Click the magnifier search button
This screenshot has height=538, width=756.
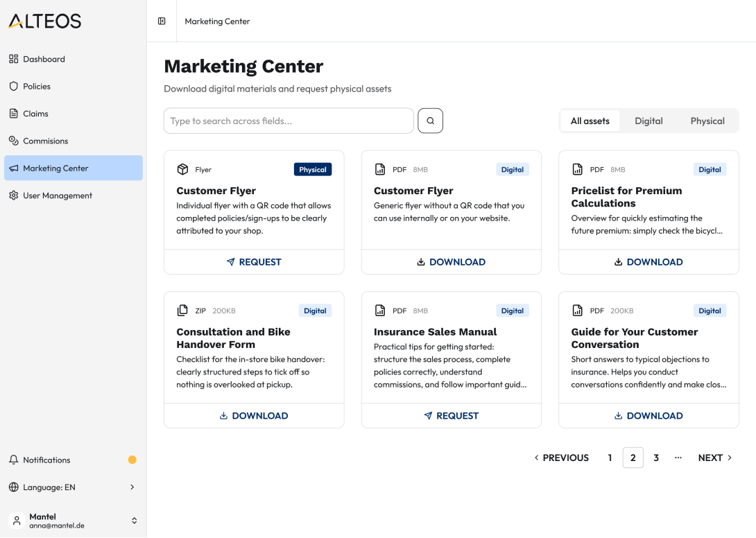430,121
